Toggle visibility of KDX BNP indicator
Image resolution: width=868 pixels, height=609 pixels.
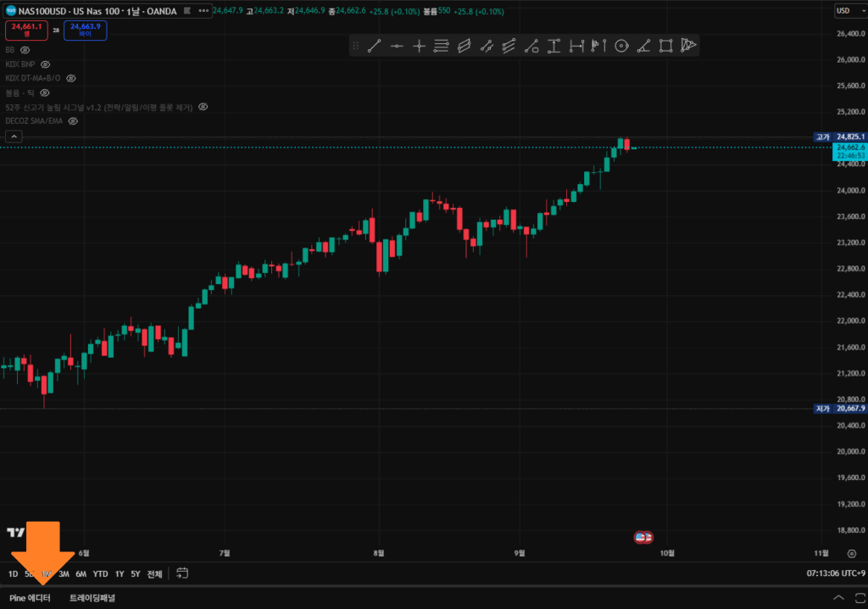(x=46, y=64)
